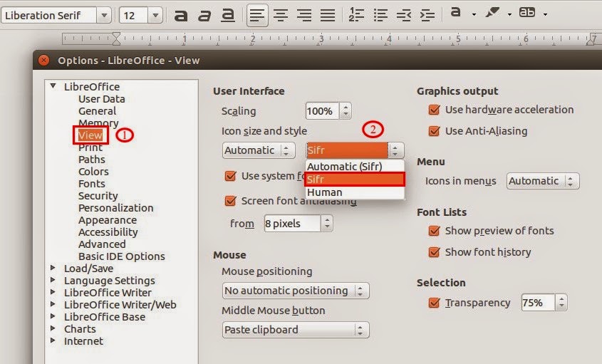Open the Liberation Serif font name dropdown
Screen dimensions: 602x364
coord(104,16)
